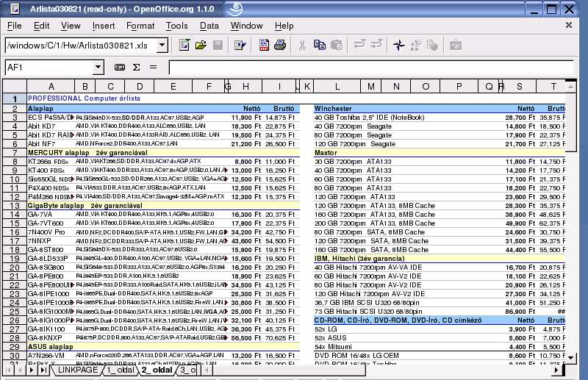Open the Tools menu
This screenshot has width=588, height=380.
coord(176,26)
